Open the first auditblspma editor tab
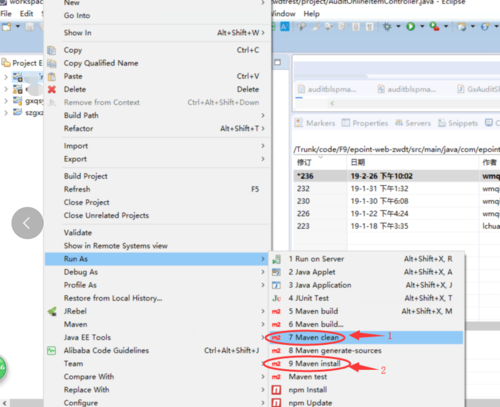The width and height of the screenshot is (500, 407). pos(327,89)
